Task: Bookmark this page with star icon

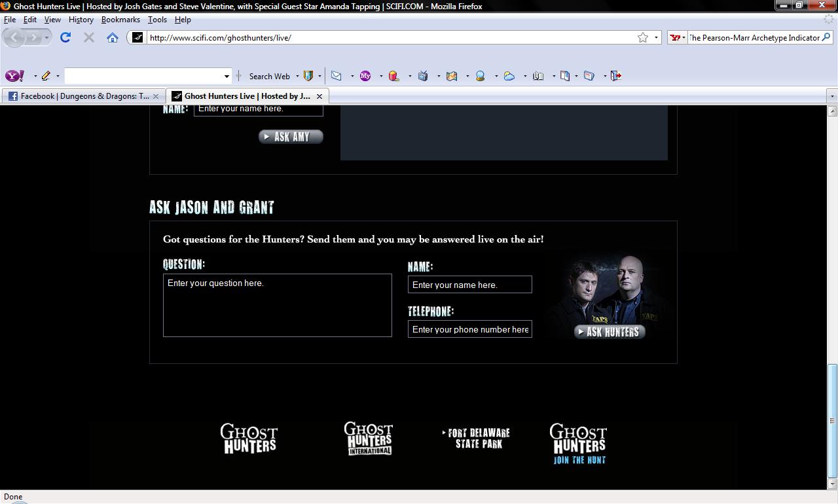Action: [643, 37]
